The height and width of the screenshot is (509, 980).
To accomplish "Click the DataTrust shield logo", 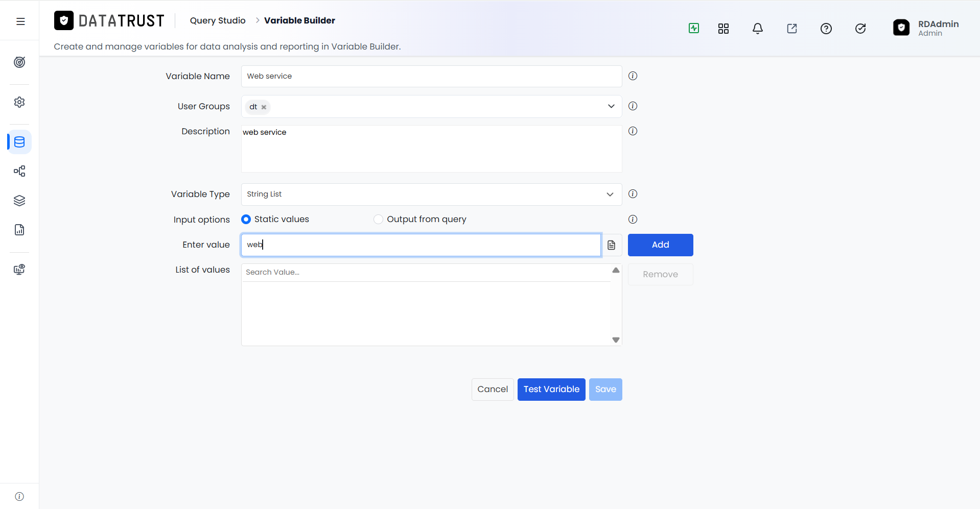I will click(64, 20).
